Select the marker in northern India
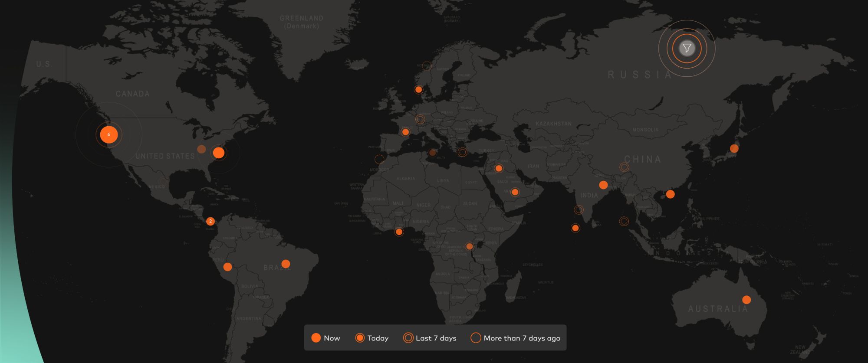 603,185
